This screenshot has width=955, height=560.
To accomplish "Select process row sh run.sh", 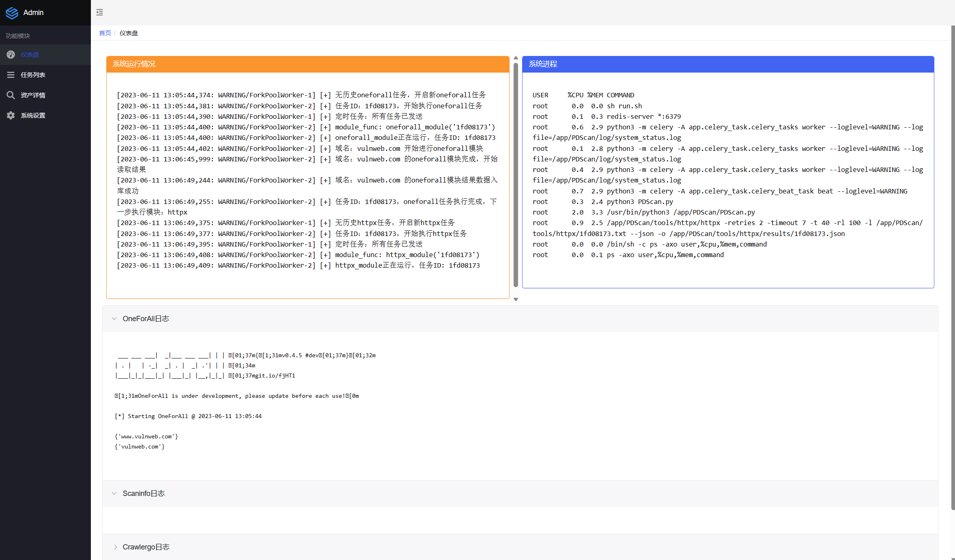I will coord(587,106).
